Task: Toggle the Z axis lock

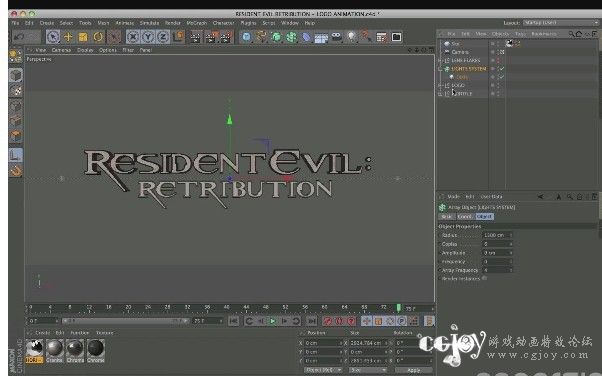Action: pyautogui.click(x=163, y=37)
